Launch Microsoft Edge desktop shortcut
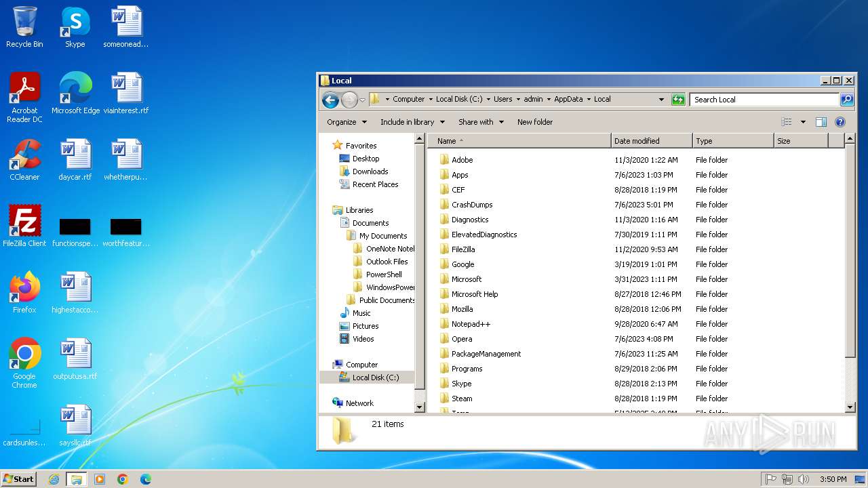 tap(75, 94)
